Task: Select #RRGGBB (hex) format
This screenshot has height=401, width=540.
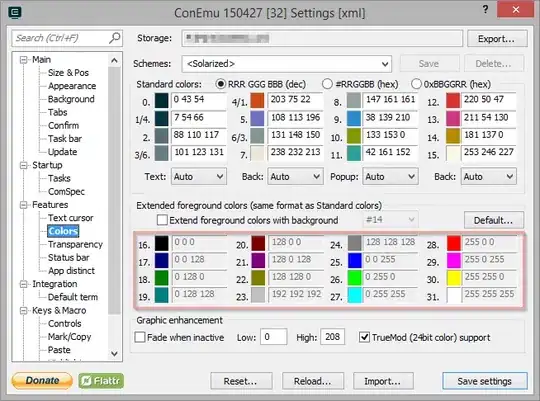Action: [x=327, y=84]
